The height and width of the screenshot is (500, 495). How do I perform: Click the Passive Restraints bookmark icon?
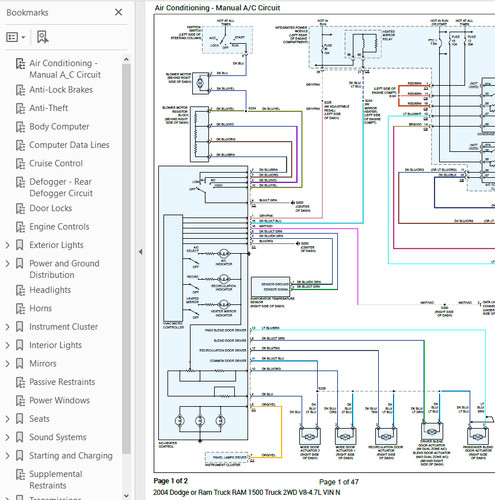[20, 382]
